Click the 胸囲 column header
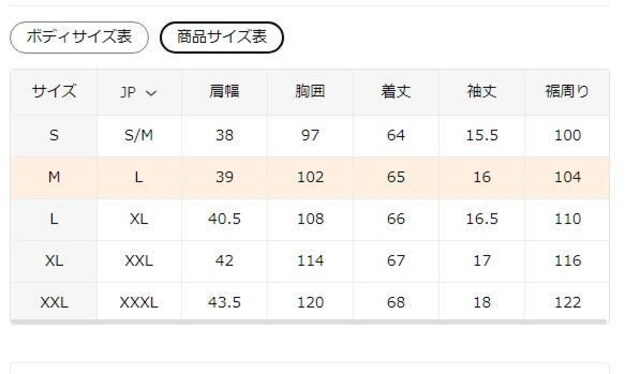This screenshot has width=640, height=374. coord(310,91)
